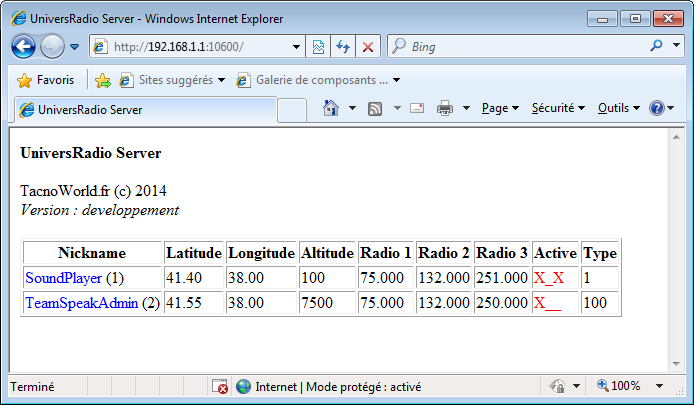The image size is (694, 405).
Task: Open the SoundPlayer nickname link
Action: coord(63,278)
